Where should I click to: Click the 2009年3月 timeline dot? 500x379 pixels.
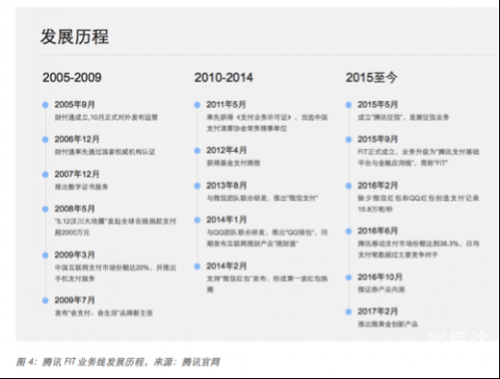(x=45, y=255)
